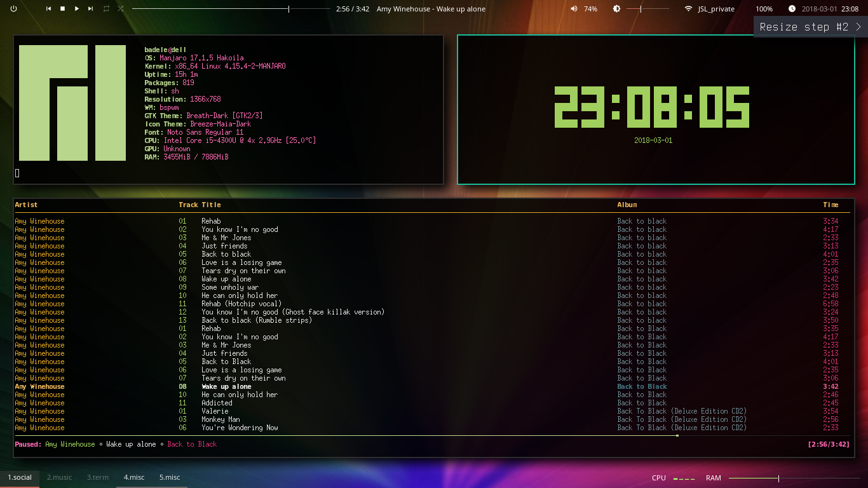The width and height of the screenshot is (868, 488).
Task: Click the 100% battery indicator
Action: [764, 9]
